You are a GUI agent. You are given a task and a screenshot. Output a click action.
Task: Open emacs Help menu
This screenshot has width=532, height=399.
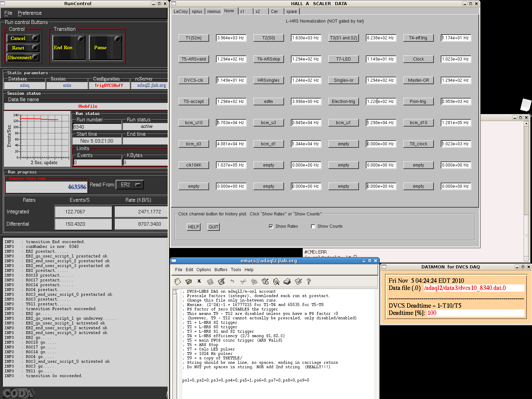pyautogui.click(x=249, y=270)
